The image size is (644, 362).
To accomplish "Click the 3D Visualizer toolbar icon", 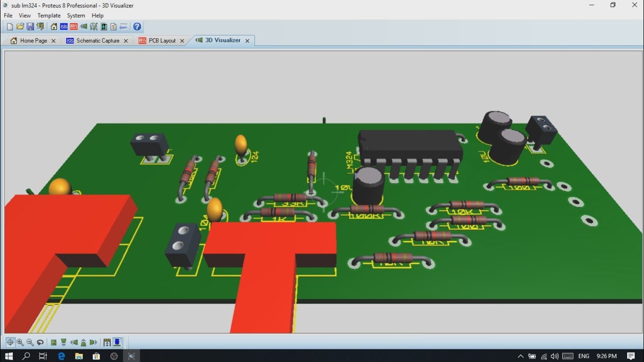I will click(x=84, y=27).
